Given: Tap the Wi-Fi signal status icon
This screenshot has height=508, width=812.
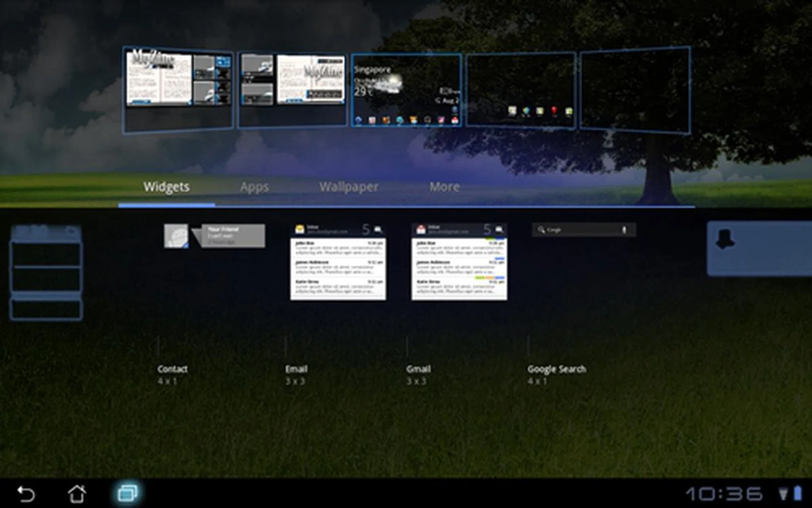Looking at the screenshot, I should point(783,494).
